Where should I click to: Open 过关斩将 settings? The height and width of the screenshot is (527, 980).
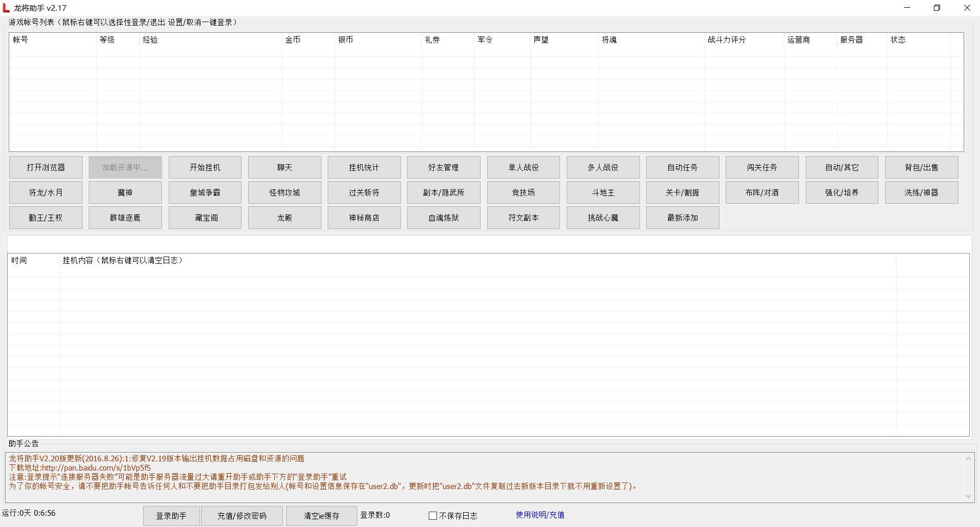pyautogui.click(x=364, y=192)
